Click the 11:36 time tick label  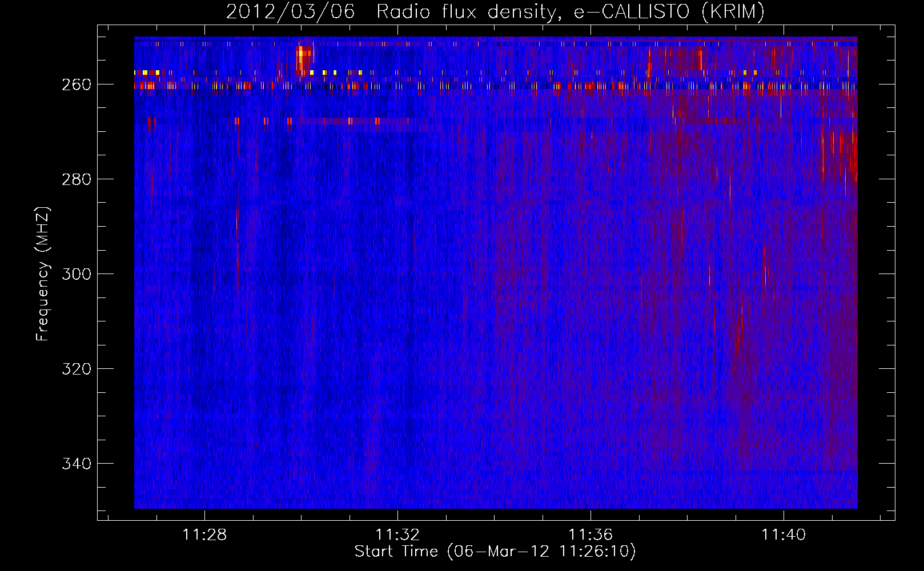tap(590, 535)
